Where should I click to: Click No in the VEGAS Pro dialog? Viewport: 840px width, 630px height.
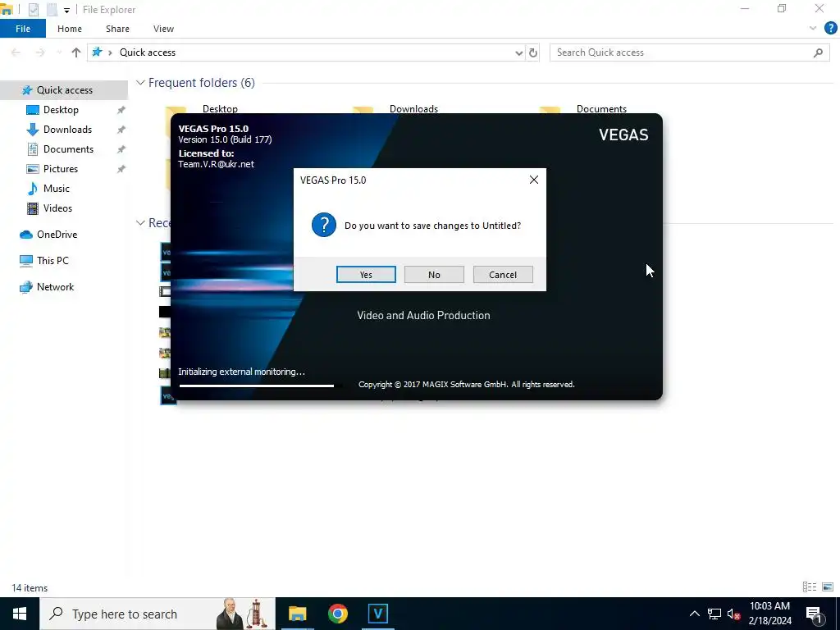coord(434,274)
